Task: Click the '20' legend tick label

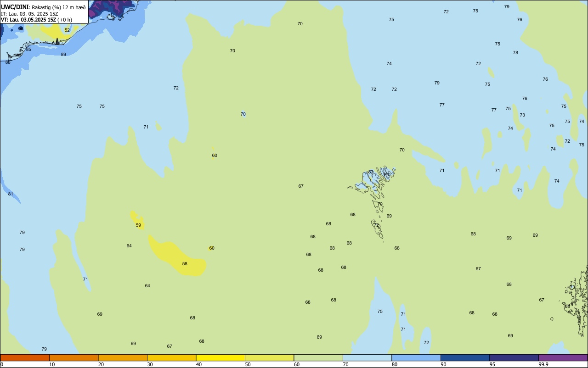Action: (x=101, y=364)
